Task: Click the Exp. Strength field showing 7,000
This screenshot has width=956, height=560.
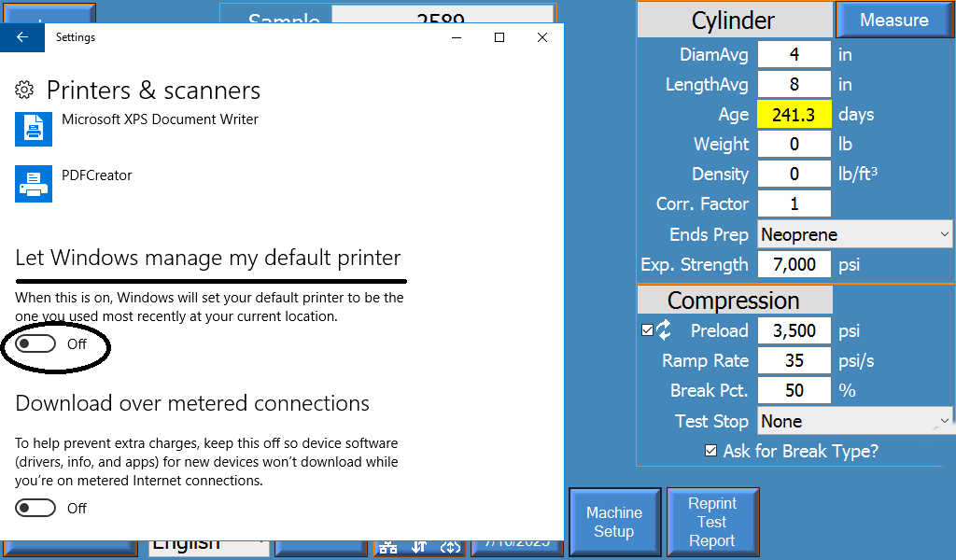Action: tap(794, 264)
